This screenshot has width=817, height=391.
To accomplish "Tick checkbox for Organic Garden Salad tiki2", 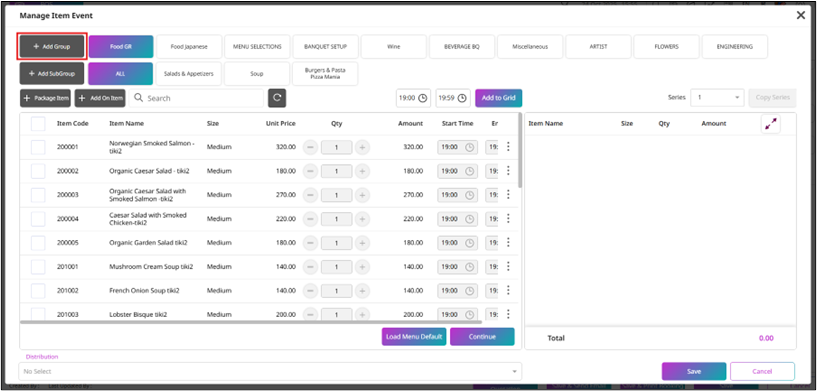I will point(38,243).
